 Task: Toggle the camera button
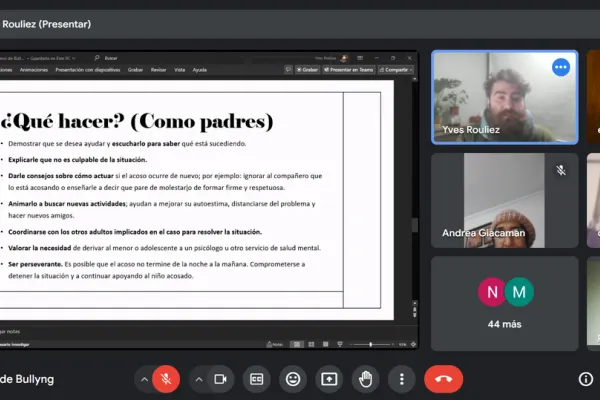coord(220,379)
